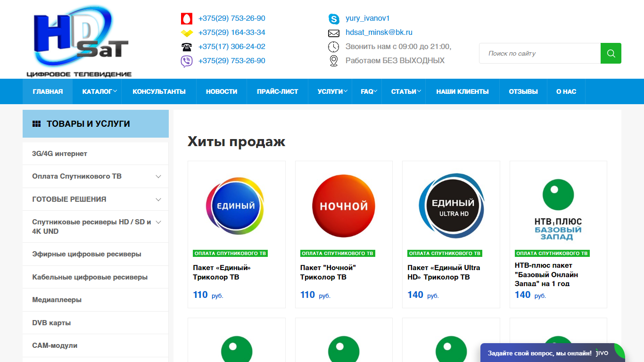Email hdsat_minsk@bk.ru
644x362 pixels.
379,33
